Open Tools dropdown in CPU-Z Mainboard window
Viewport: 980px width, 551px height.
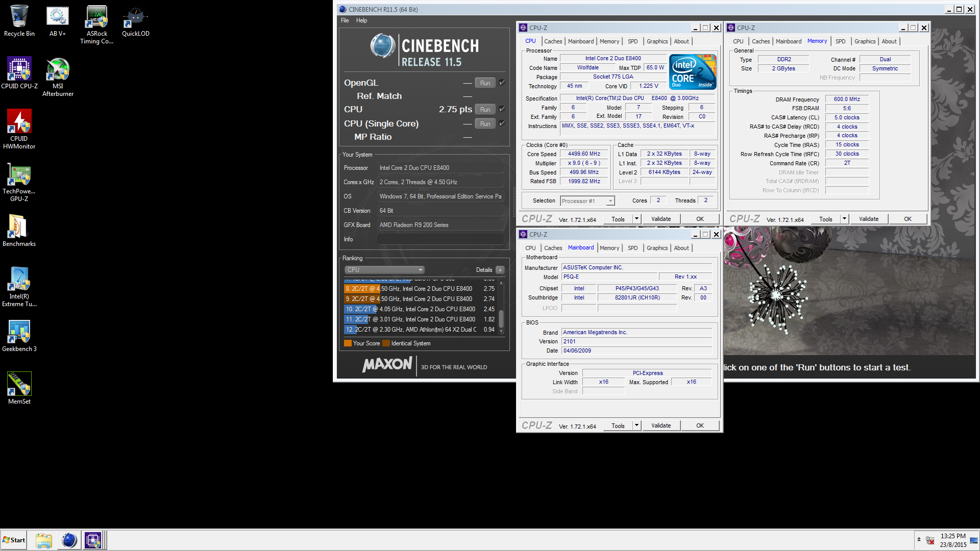tap(636, 425)
